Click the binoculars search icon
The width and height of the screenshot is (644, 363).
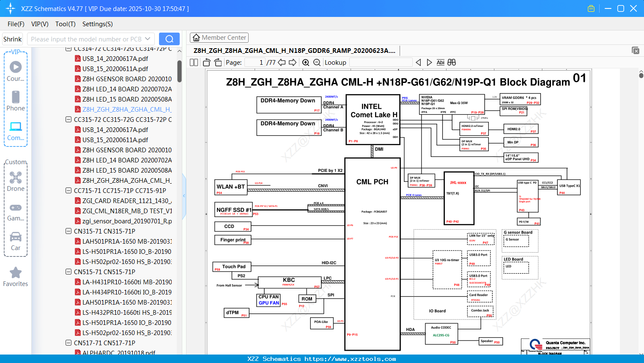click(x=452, y=63)
